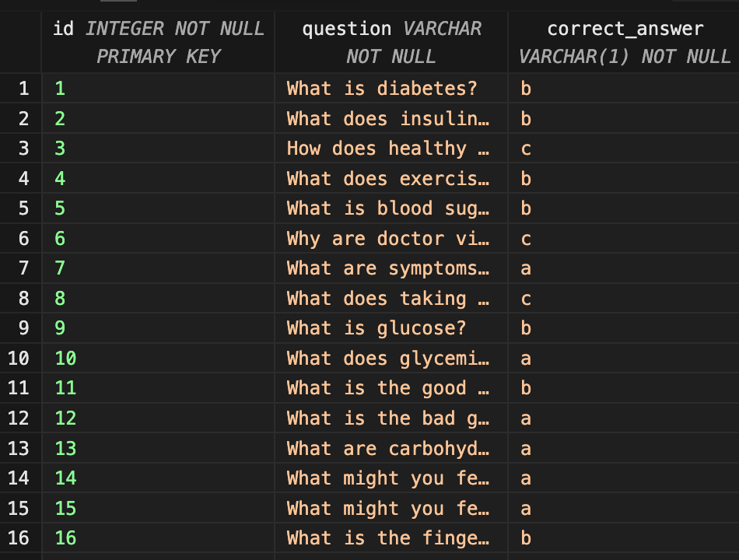Image resolution: width=739 pixels, height=560 pixels.
Task: Select row number 1 header
Action: [21, 88]
